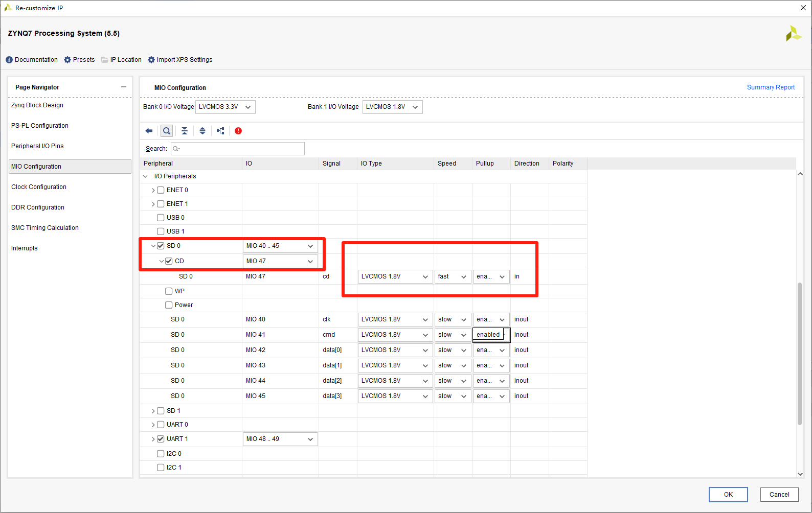The height and width of the screenshot is (513, 812).
Task: Click the Search input field
Action: [238, 149]
